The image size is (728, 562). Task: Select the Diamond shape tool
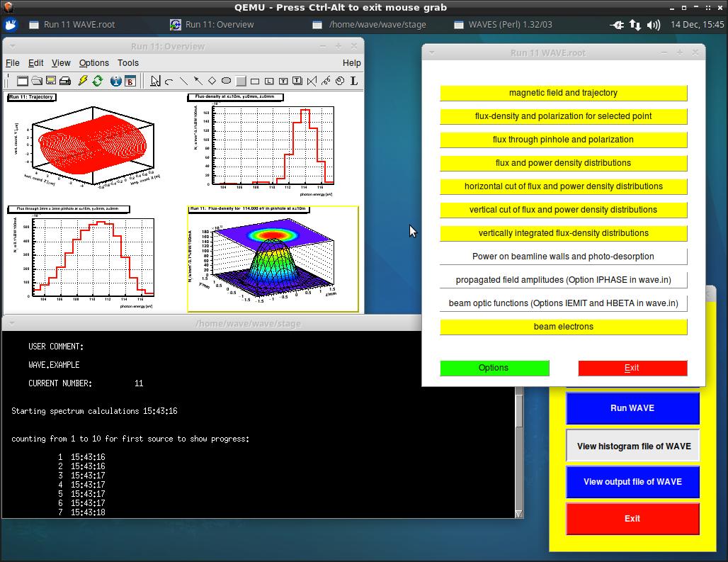coord(212,81)
